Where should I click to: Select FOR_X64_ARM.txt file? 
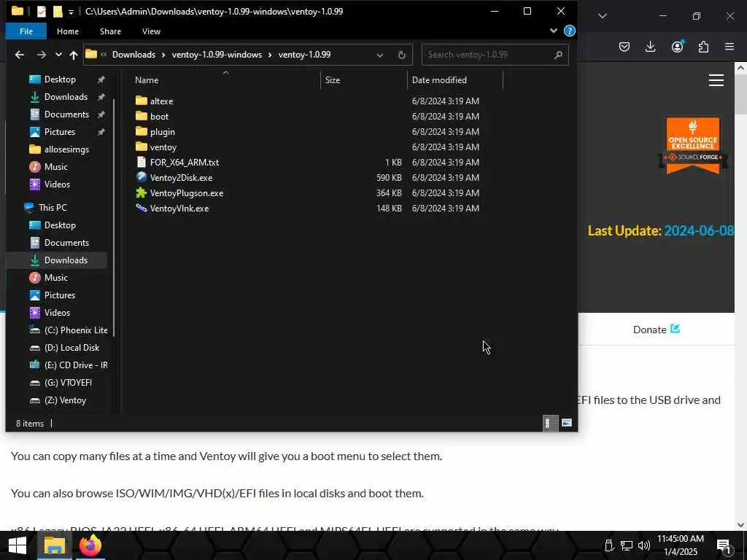(185, 163)
